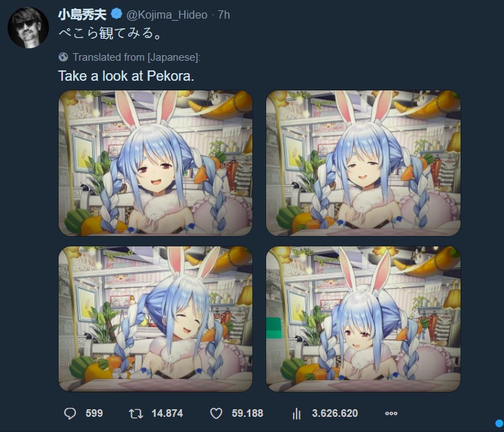Screen dimensions: 504x432
Task: Click the blue verified badge
Action: [116, 14]
